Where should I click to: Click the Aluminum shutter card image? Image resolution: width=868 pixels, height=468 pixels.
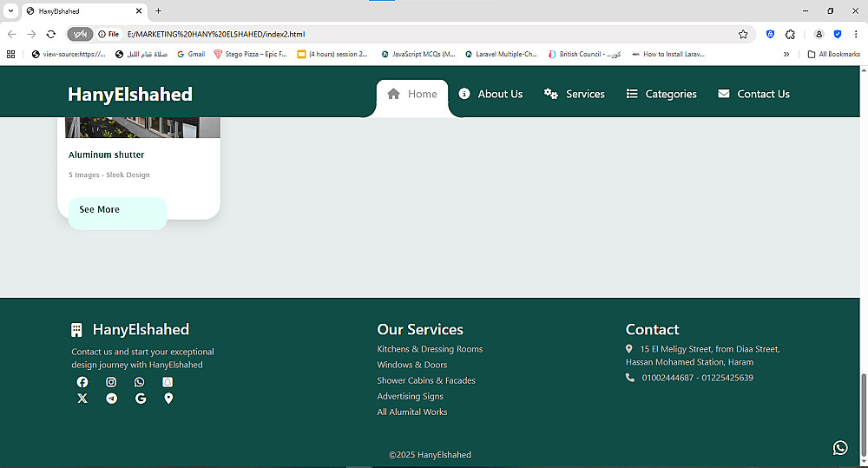point(143,128)
